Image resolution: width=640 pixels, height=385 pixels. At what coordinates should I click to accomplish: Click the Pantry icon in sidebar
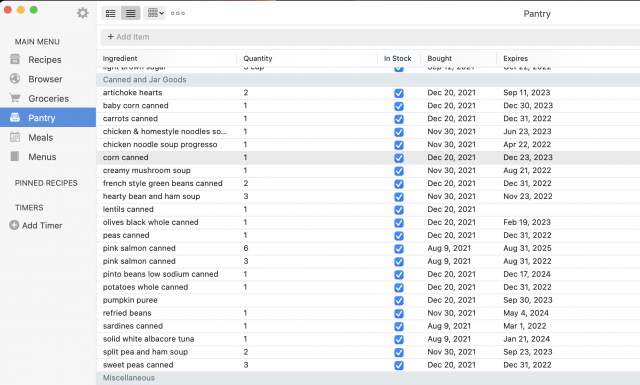(x=15, y=118)
